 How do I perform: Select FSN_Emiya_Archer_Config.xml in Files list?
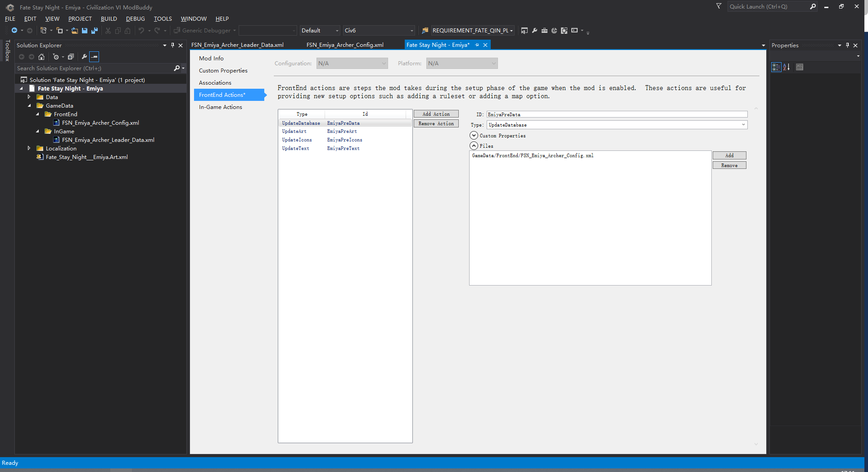point(533,156)
